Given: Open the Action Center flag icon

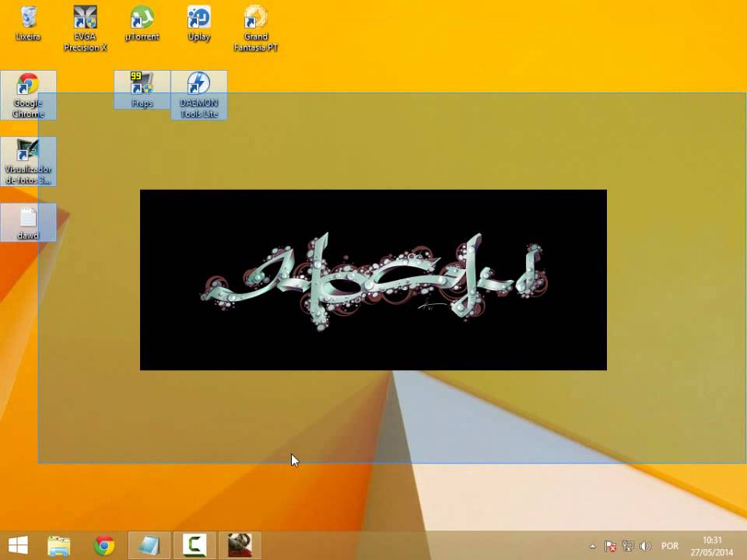Looking at the screenshot, I should (x=610, y=546).
